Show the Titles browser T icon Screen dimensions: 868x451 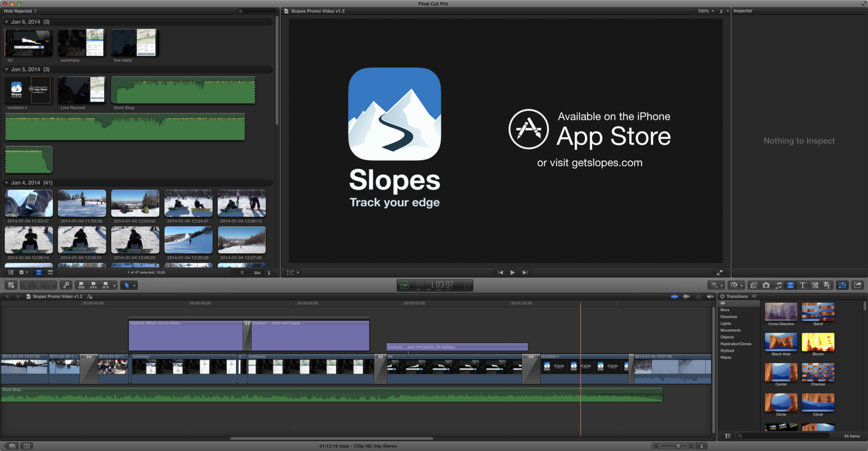pyautogui.click(x=802, y=285)
